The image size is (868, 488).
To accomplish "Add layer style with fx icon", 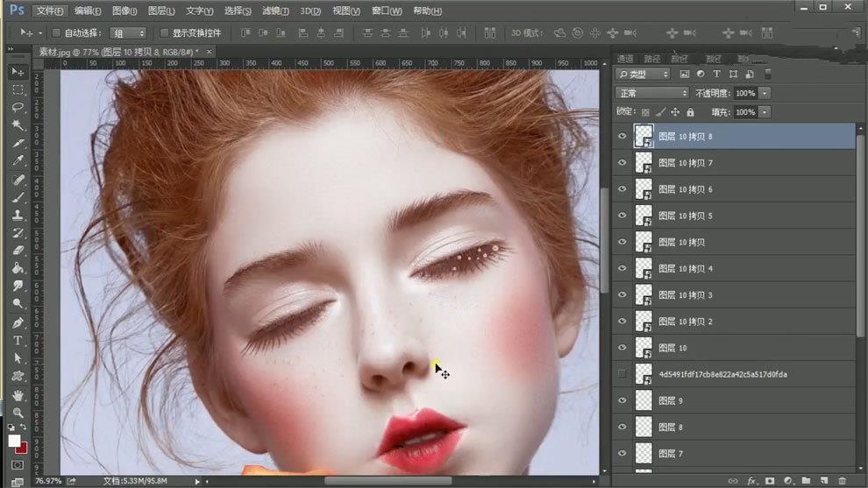I will coord(751,481).
